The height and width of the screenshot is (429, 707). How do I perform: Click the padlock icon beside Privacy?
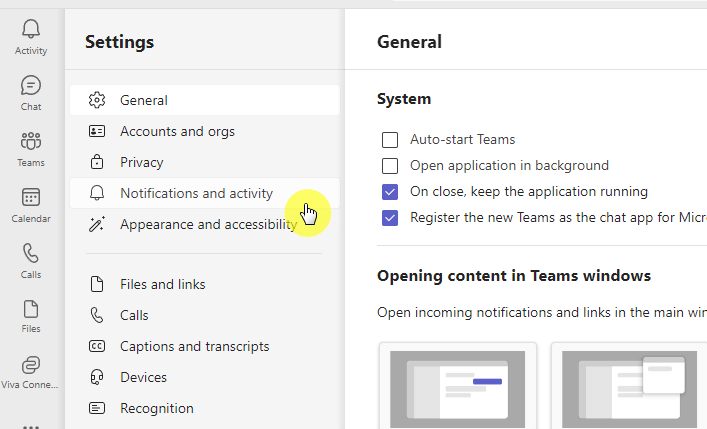[97, 162]
